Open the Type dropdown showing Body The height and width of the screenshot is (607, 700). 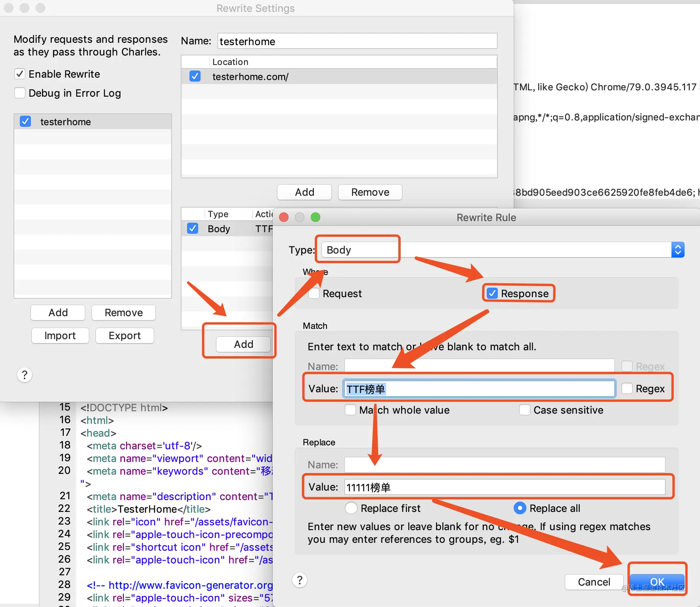coord(503,250)
